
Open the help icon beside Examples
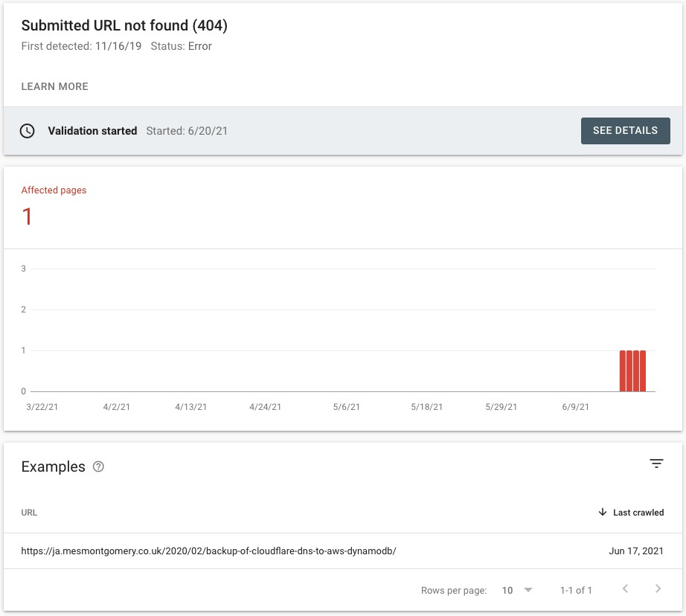(97, 466)
